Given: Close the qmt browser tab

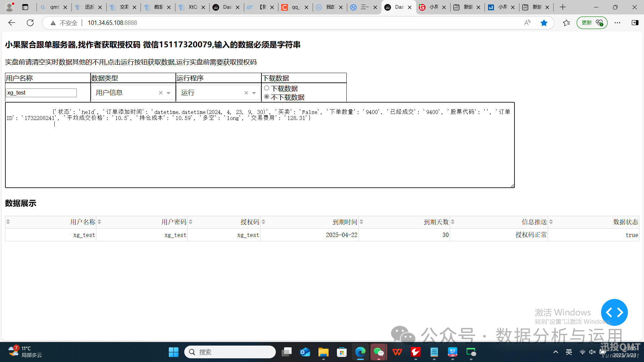Looking at the screenshot, I should pos(65,7).
